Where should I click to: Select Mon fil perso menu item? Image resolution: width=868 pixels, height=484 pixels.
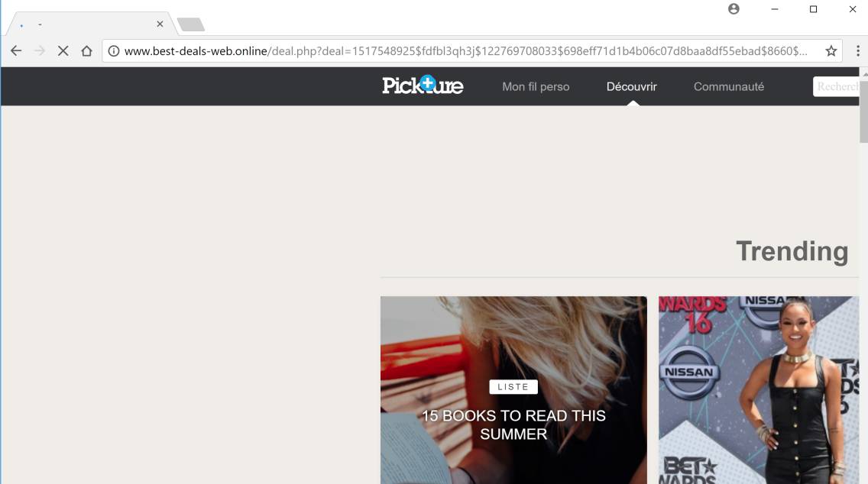[x=536, y=86]
